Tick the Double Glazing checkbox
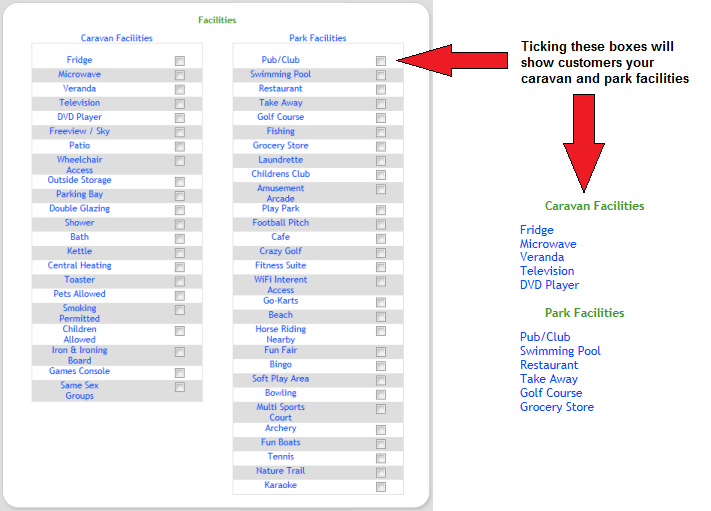Screen dimensions: 711x511 [180, 210]
